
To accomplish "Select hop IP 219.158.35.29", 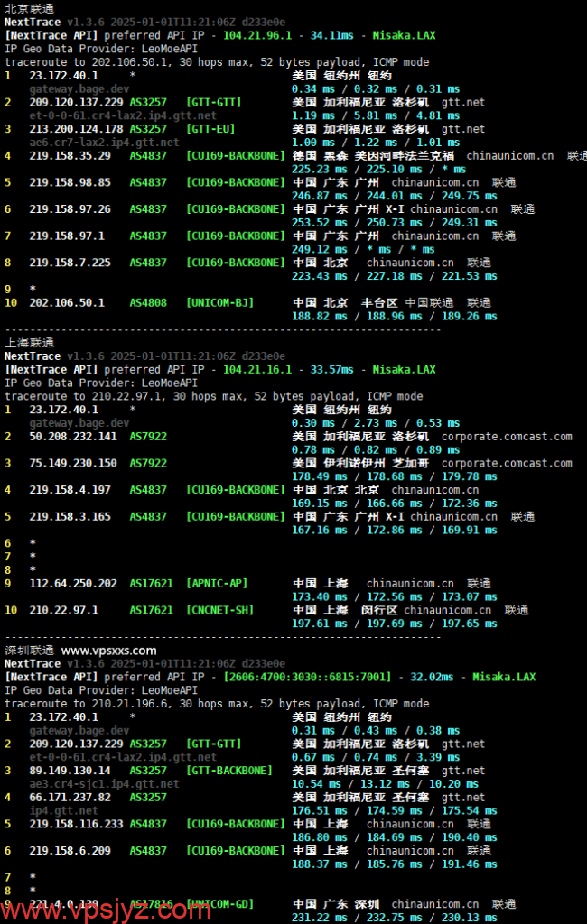I will click(x=70, y=155).
